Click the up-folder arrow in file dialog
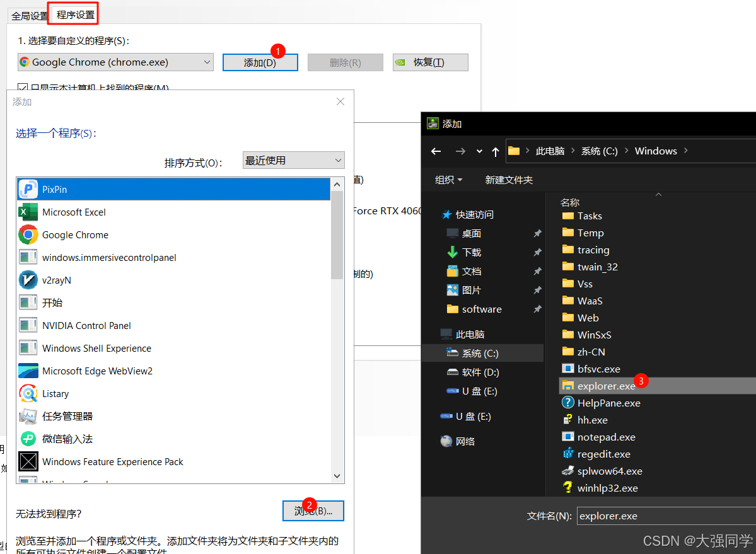This screenshot has height=554, width=756. 495,152
